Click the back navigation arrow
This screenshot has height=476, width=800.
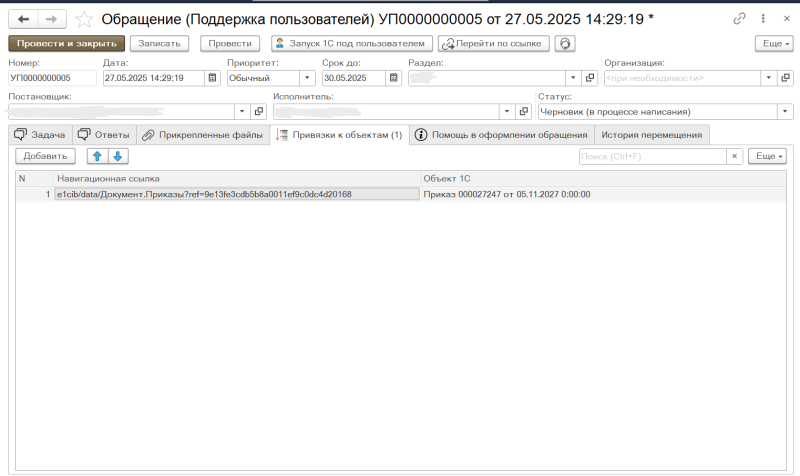23,19
